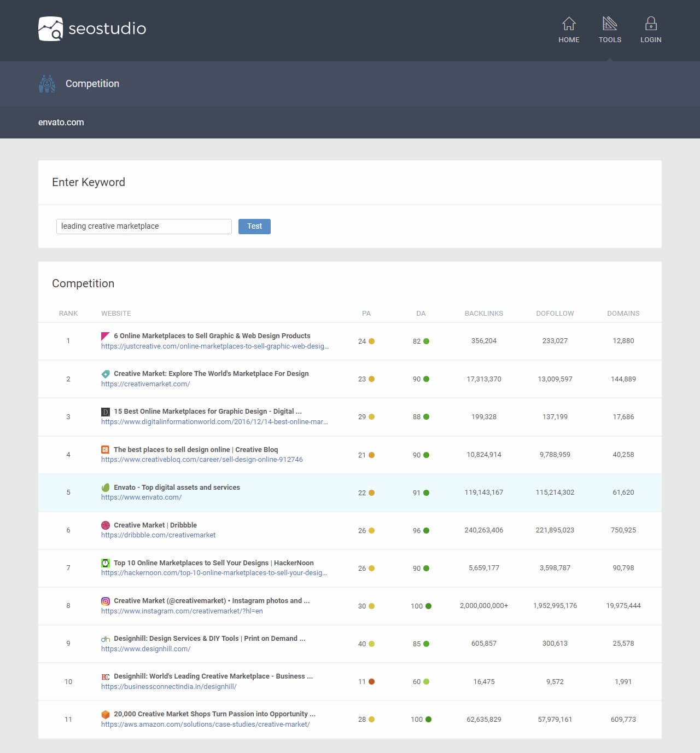The height and width of the screenshot is (753, 700).
Task: Click title '15 Best Online Marketplaces for Graphic Design'
Action: click(208, 412)
